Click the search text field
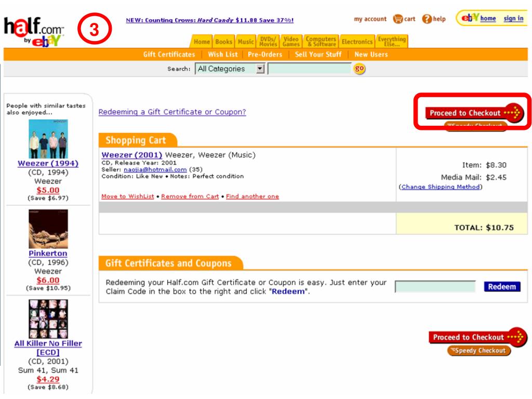This screenshot has height=399, width=532. pyautogui.click(x=309, y=69)
